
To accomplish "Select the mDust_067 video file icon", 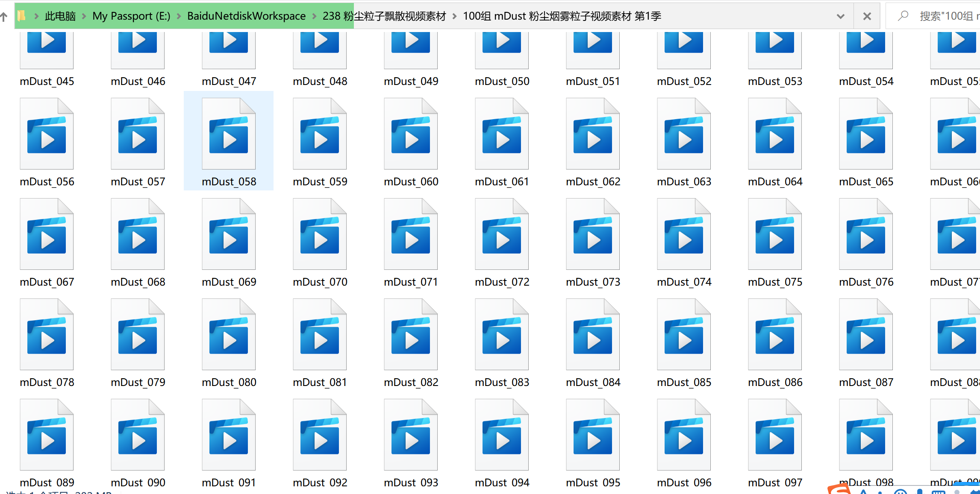I will point(47,234).
